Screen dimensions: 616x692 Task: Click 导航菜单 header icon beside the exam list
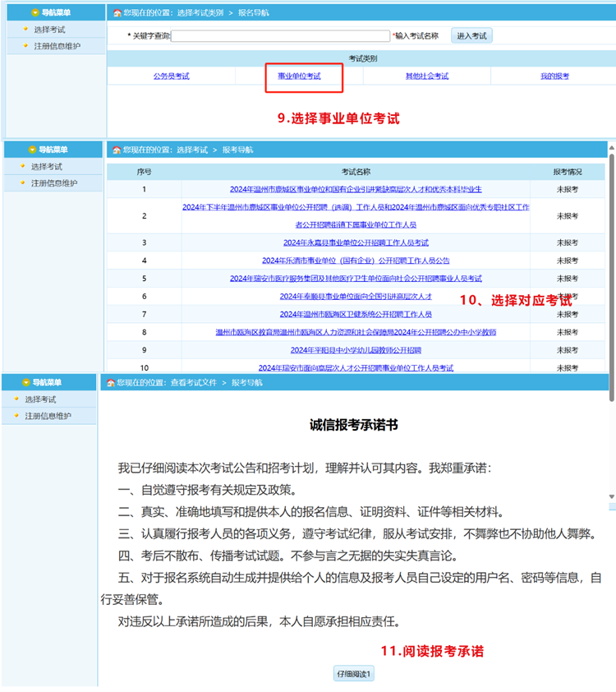point(33,150)
